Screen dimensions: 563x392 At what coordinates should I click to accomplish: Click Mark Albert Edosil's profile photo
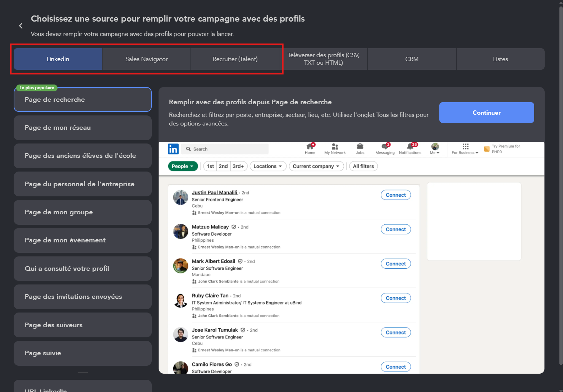[x=180, y=266]
